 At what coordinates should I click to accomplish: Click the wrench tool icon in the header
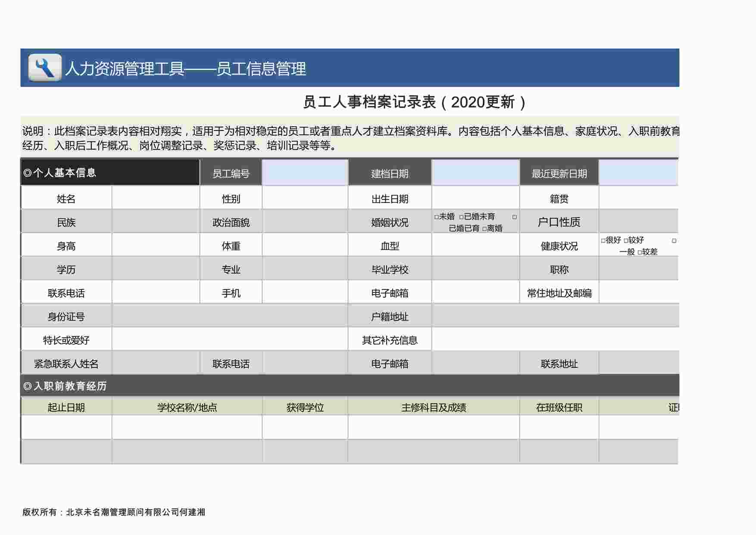coord(45,68)
